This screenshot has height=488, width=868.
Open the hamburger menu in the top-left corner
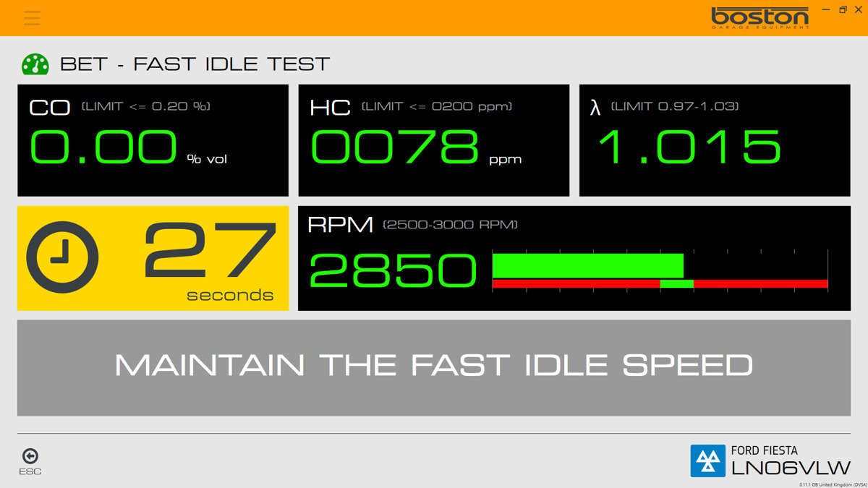click(x=31, y=18)
